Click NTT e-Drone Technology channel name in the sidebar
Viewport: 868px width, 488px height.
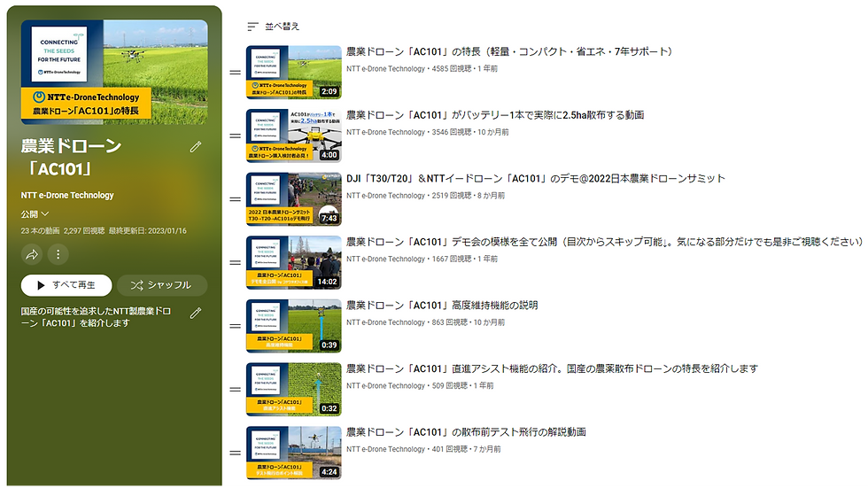tap(67, 196)
